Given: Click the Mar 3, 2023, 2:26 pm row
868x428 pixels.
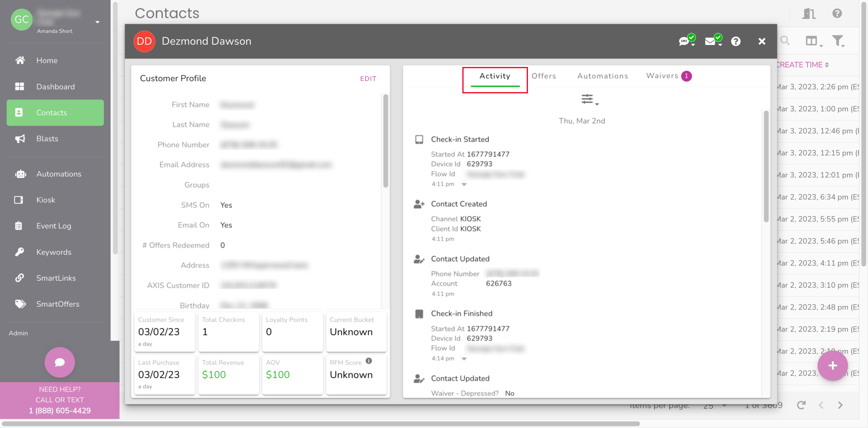Looking at the screenshot, I should pos(818,87).
